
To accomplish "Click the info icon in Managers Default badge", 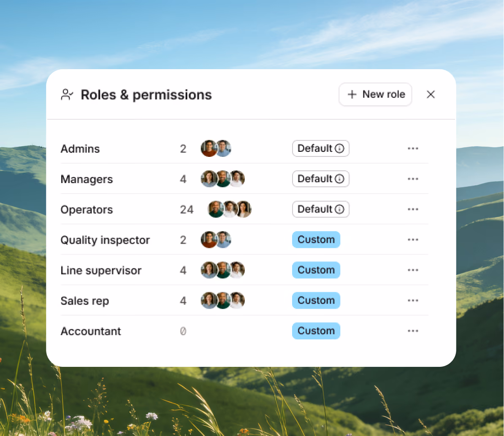I will [339, 179].
